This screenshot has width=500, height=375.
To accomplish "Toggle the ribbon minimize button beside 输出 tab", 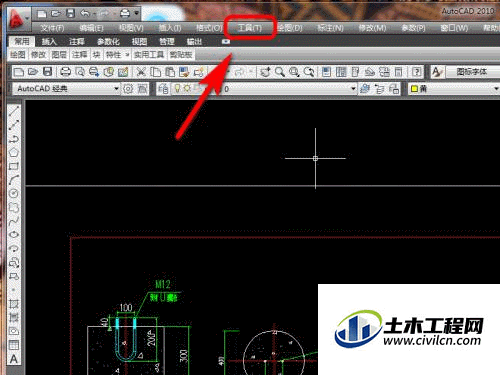I will (x=226, y=42).
